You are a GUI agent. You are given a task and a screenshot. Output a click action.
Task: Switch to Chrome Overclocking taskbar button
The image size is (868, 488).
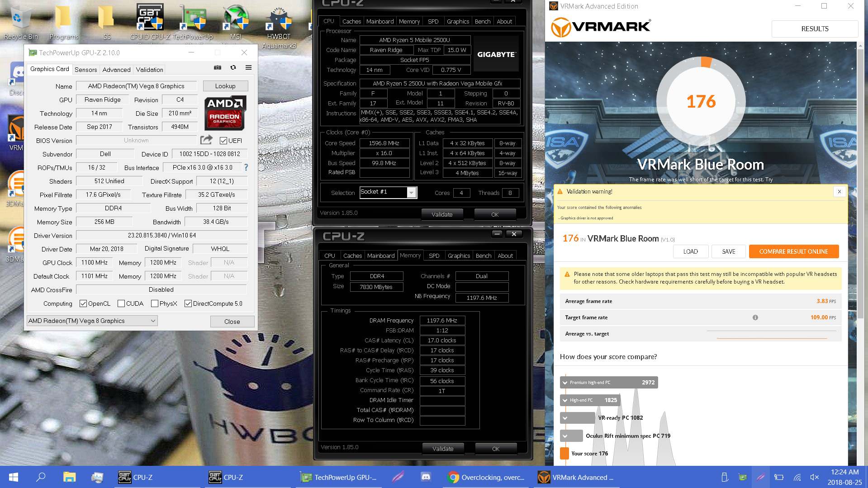pyautogui.click(x=486, y=477)
